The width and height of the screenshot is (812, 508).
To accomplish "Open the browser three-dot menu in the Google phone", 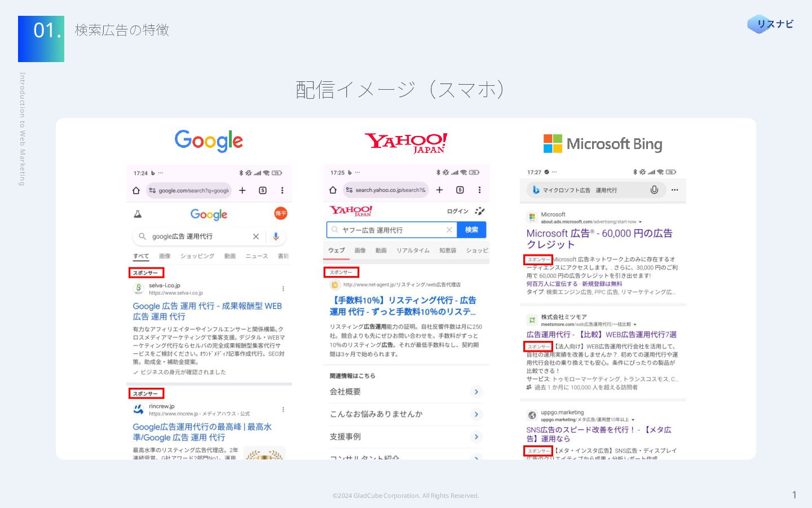I will pos(283,191).
